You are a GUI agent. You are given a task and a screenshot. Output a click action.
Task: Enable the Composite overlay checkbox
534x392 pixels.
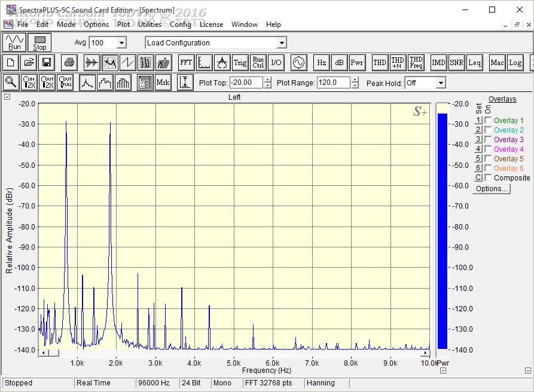[x=488, y=177]
